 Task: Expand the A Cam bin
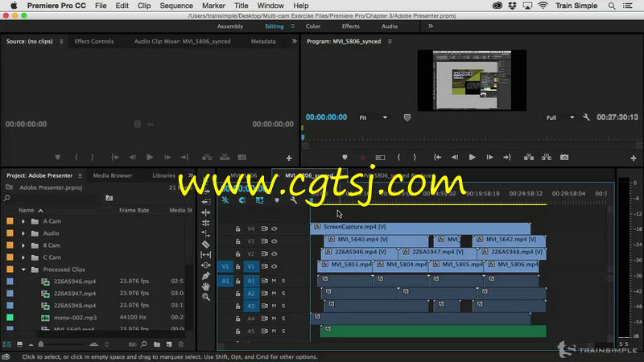tap(23, 221)
